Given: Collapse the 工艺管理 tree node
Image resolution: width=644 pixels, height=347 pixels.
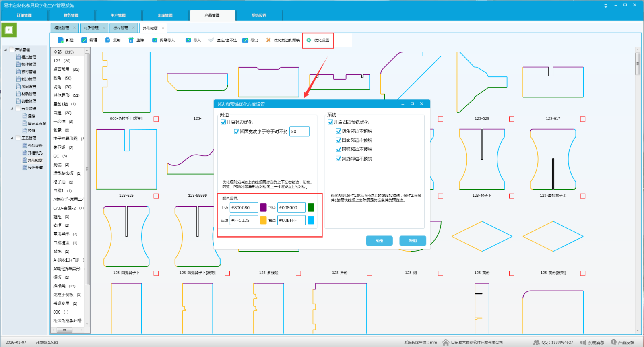Looking at the screenshot, I should (12, 138).
